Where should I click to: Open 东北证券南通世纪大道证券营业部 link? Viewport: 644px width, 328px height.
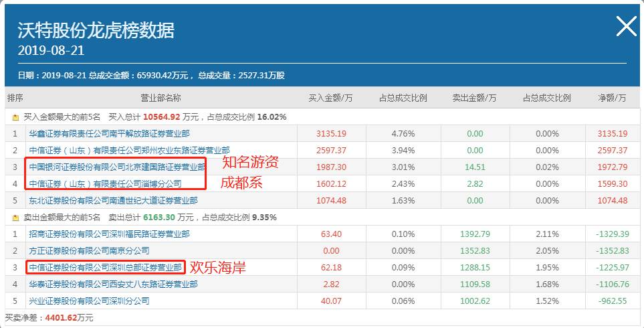114,200
